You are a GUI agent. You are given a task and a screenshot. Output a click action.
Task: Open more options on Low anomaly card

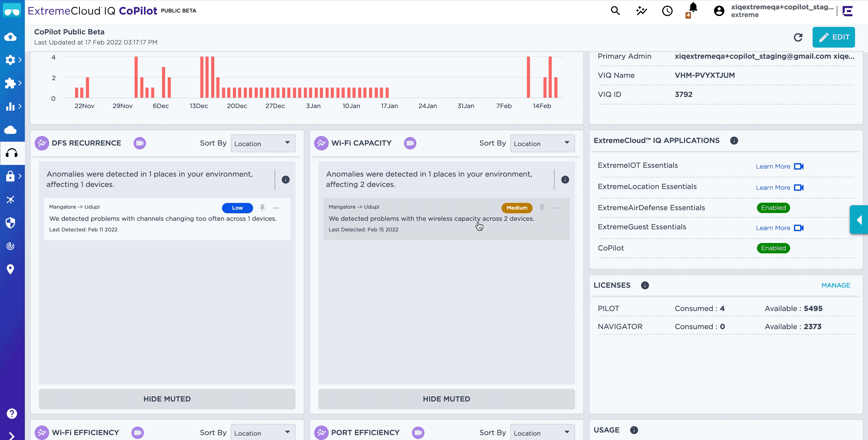276,208
